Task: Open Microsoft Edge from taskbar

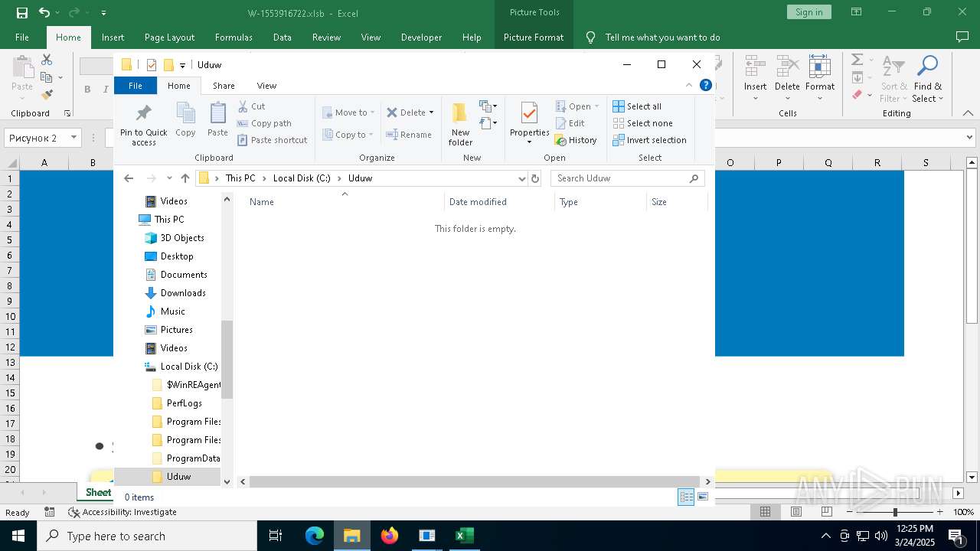Action: coord(315,536)
